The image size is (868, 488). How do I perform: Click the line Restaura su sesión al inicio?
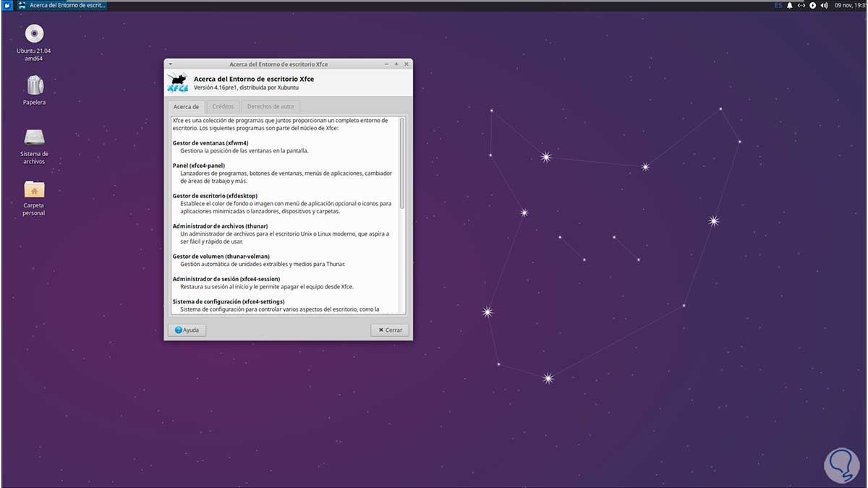click(267, 286)
